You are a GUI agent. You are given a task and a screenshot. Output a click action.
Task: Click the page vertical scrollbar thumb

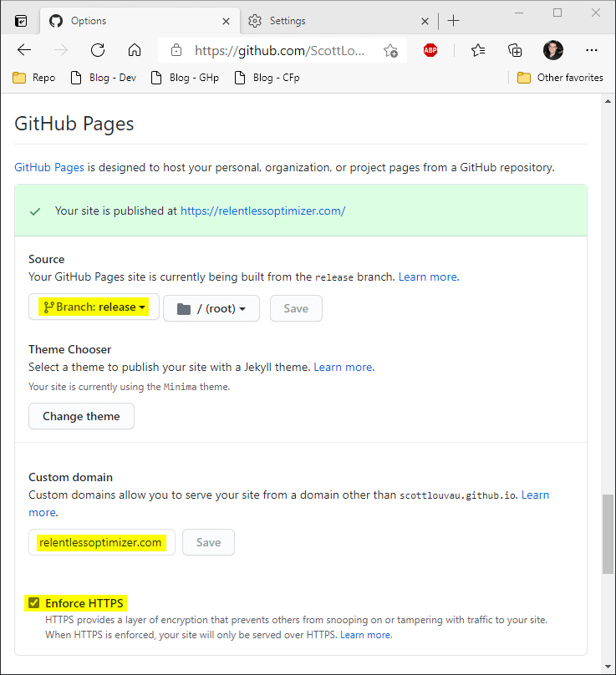[x=608, y=533]
